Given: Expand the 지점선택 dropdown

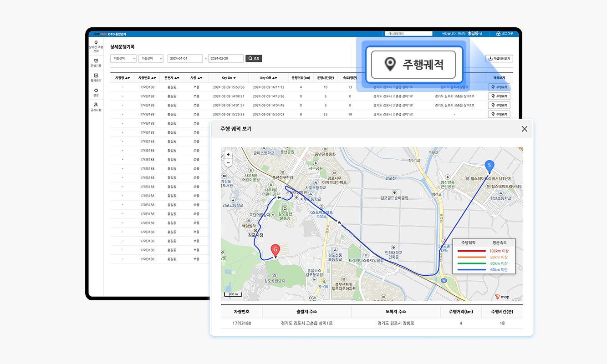Looking at the screenshot, I should [x=123, y=58].
